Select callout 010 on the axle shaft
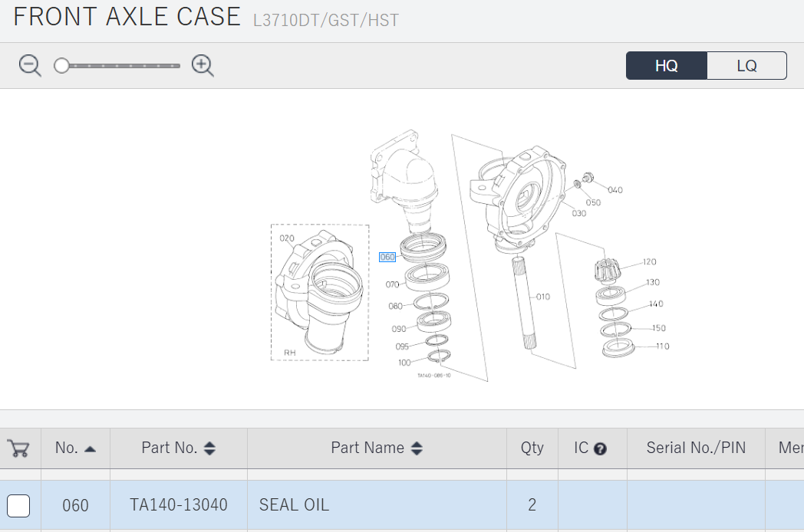The width and height of the screenshot is (804, 532). coord(543,297)
